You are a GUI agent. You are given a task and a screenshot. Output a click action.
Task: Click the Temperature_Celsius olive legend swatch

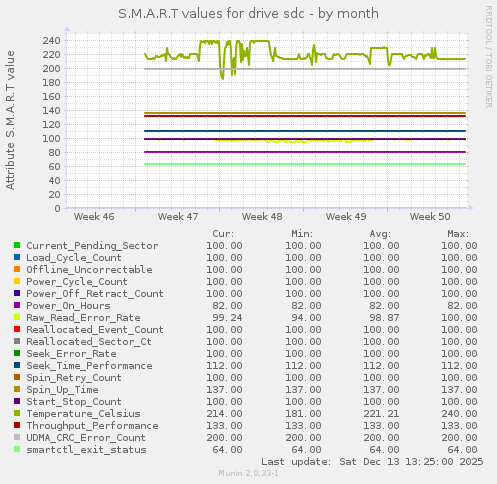coord(17,413)
